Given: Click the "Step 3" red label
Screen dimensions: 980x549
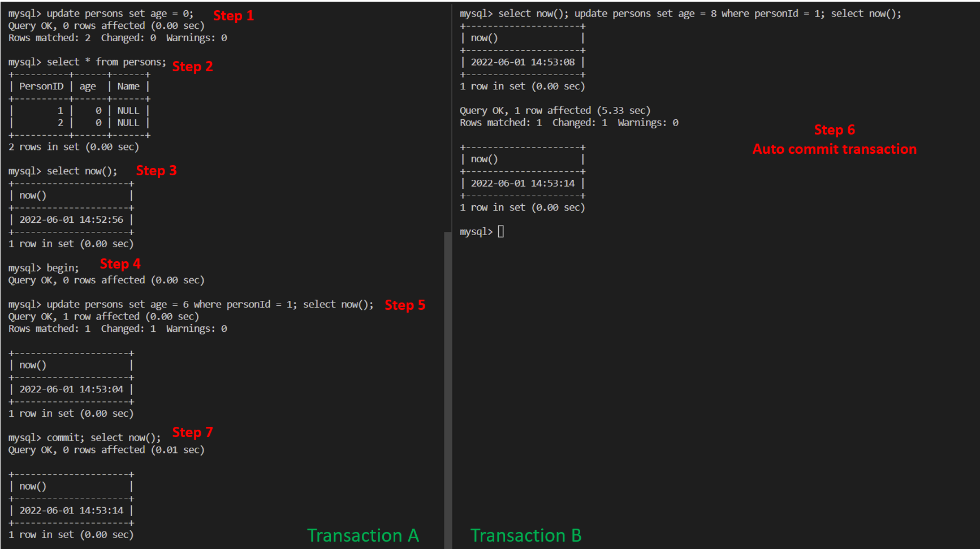Looking at the screenshot, I should (156, 171).
